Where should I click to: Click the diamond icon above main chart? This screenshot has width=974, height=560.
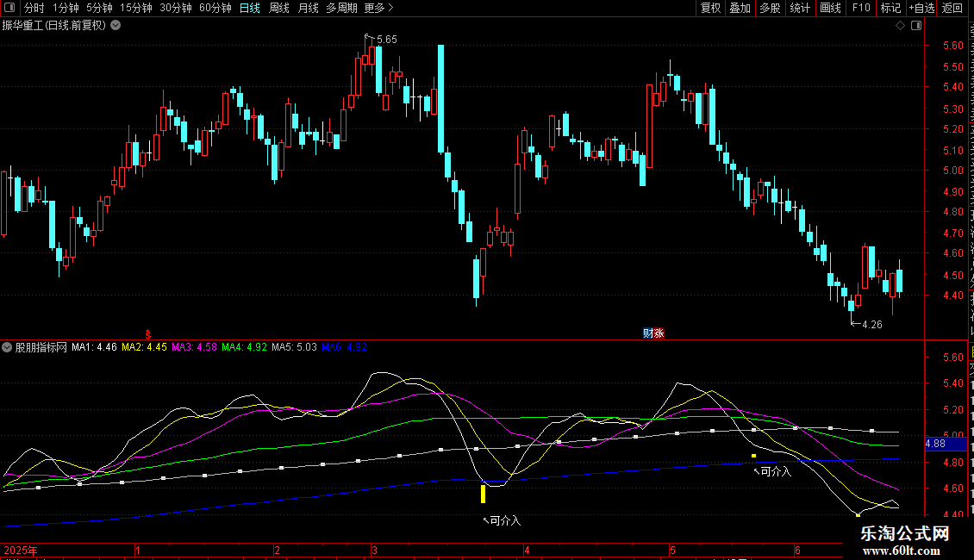pyautogui.click(x=900, y=26)
